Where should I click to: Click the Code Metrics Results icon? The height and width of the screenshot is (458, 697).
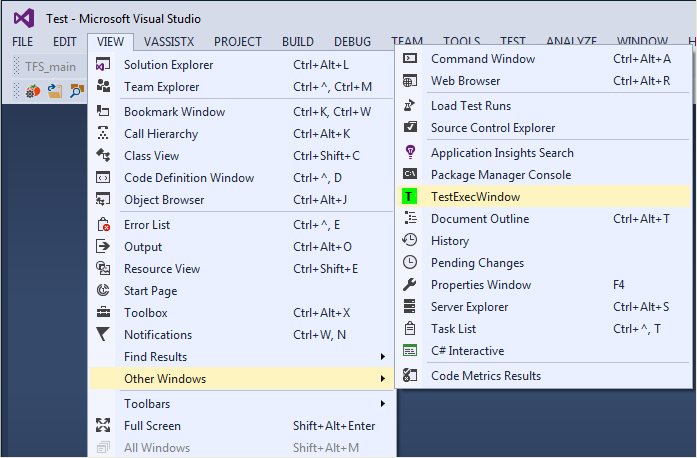(x=410, y=375)
